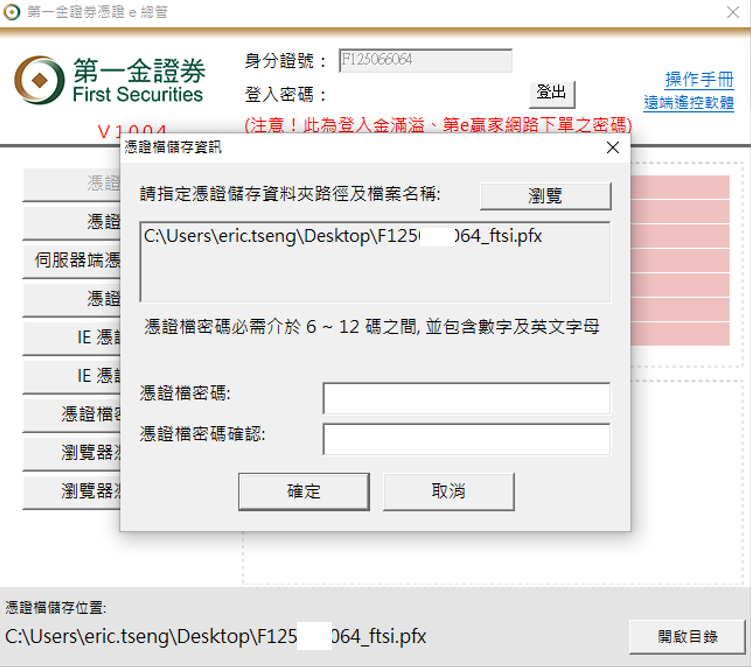Click the upper IE 憑證 sidebar button
The width and height of the screenshot is (751, 667).
(x=72, y=337)
